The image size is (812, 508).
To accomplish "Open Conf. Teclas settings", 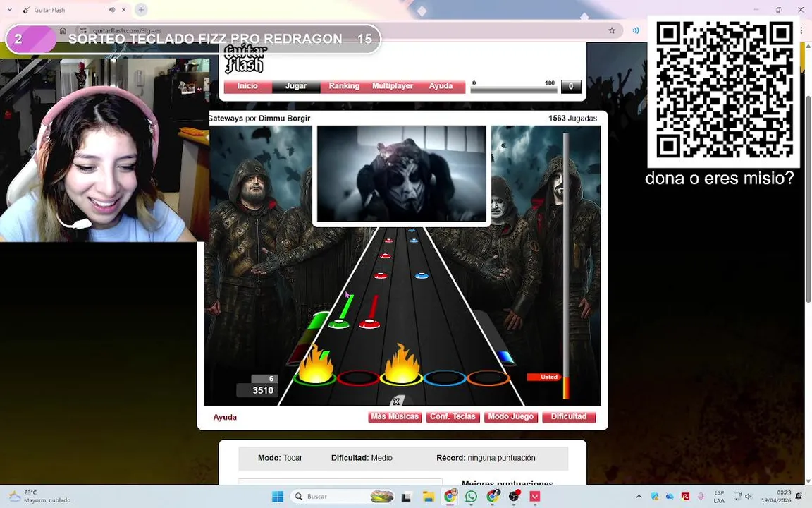I will pyautogui.click(x=453, y=417).
